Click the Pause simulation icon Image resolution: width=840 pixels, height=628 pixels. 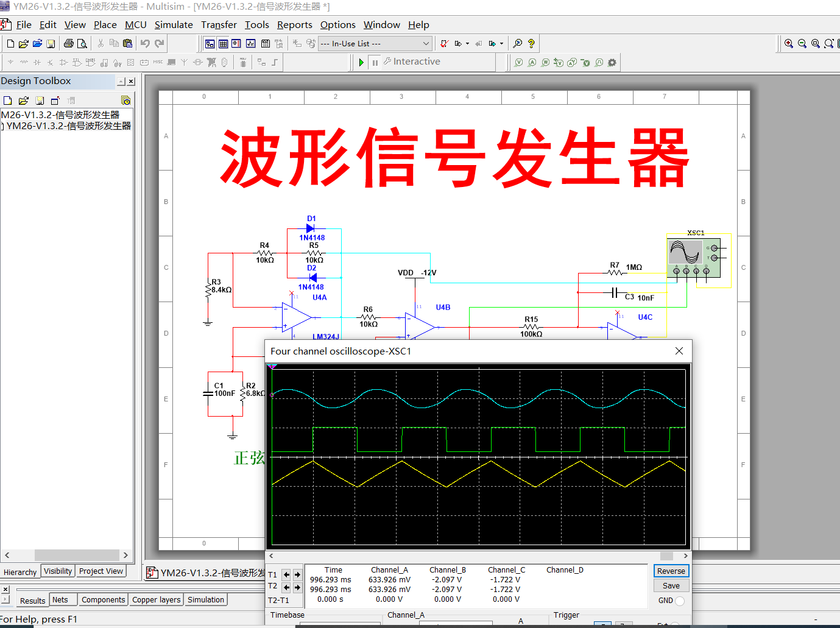coord(376,62)
